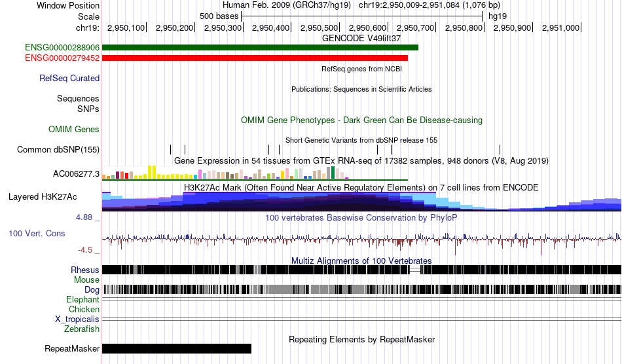Click the 2,950,800 ruler coordinate
622x364 pixels.
coord(464,27)
